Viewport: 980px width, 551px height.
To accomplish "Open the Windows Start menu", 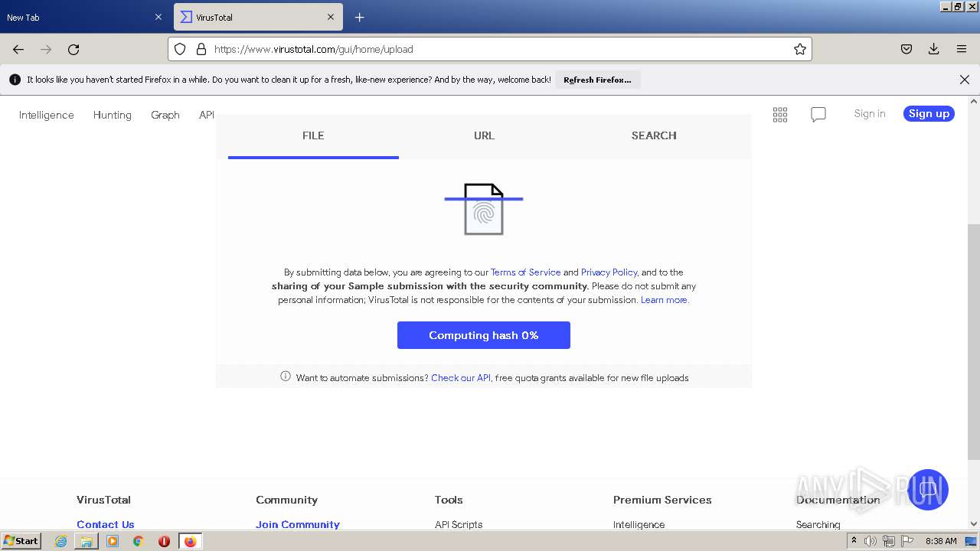I will coord(21,541).
